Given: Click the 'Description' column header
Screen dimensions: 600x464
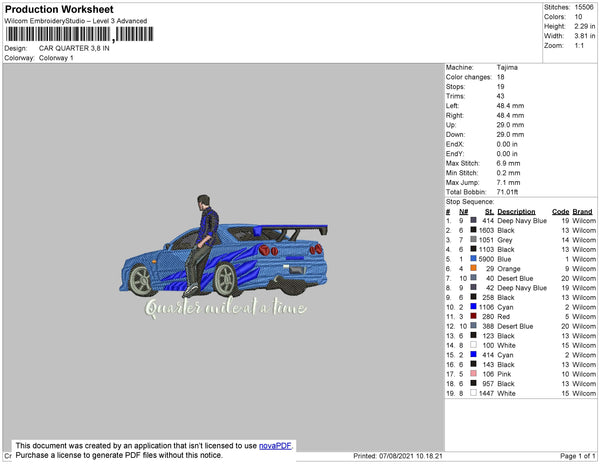Looking at the screenshot, I should point(516,212).
